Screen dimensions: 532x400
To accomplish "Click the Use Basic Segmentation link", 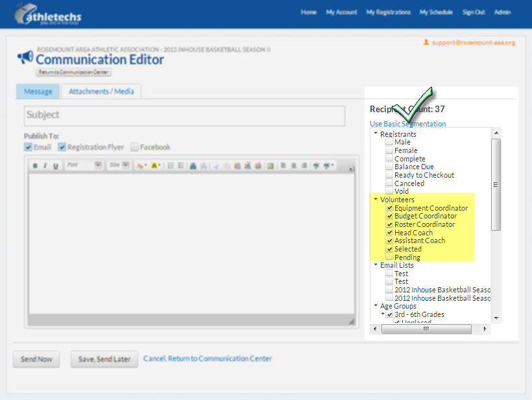I will [x=408, y=124].
